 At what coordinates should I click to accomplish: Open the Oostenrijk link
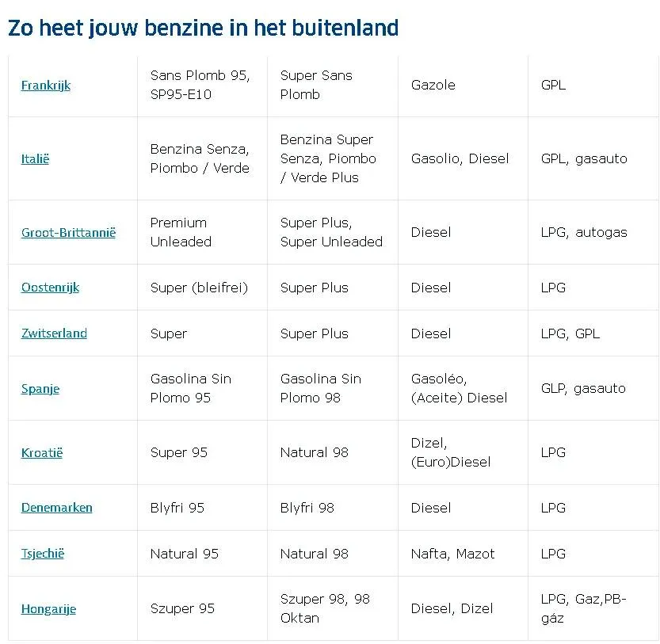(x=50, y=288)
